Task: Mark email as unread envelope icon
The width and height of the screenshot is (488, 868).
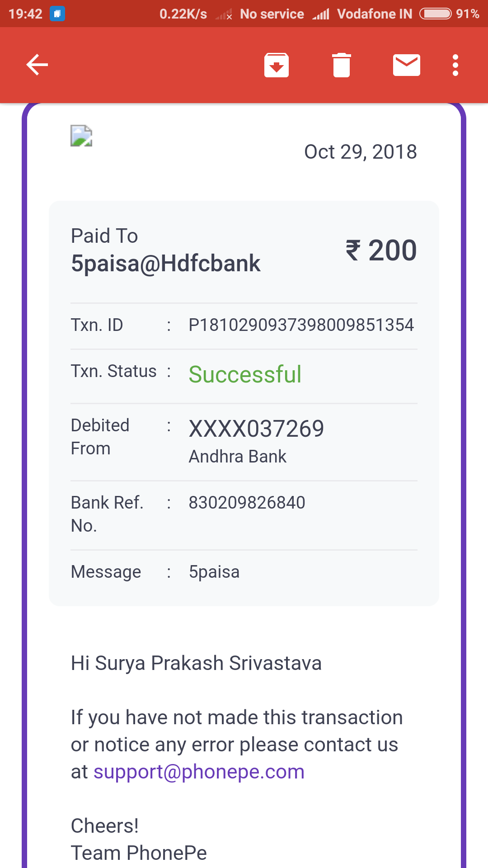Action: coord(407,65)
